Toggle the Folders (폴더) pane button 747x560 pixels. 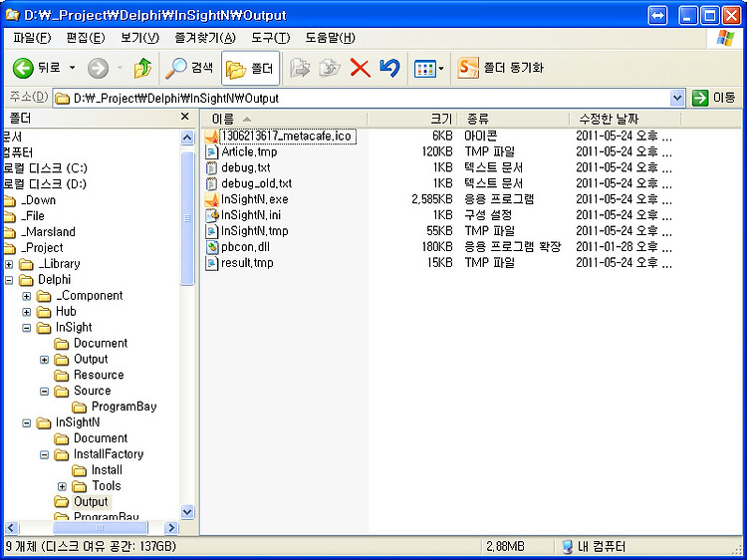tap(250, 68)
